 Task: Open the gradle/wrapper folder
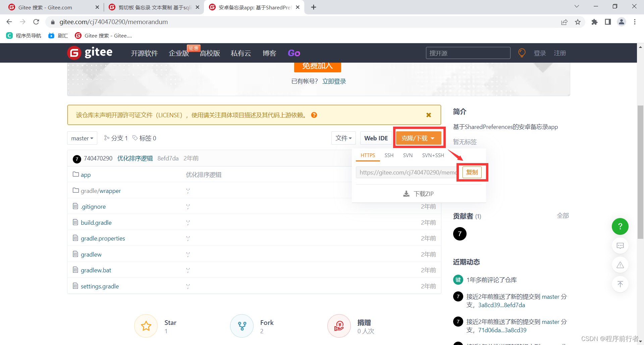(101, 191)
